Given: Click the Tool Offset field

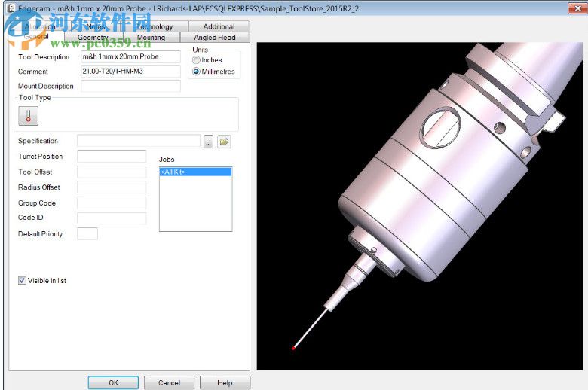Looking at the screenshot, I should [112, 172].
